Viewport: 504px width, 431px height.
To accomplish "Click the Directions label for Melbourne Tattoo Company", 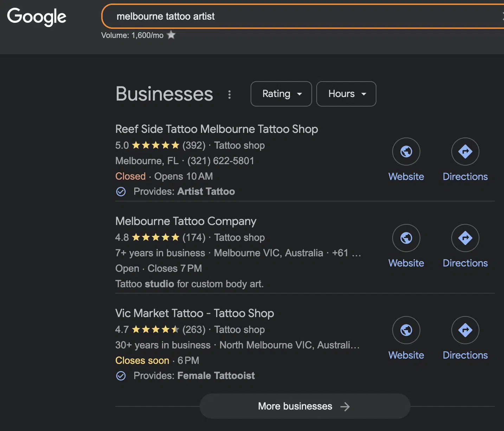I will coord(465,263).
